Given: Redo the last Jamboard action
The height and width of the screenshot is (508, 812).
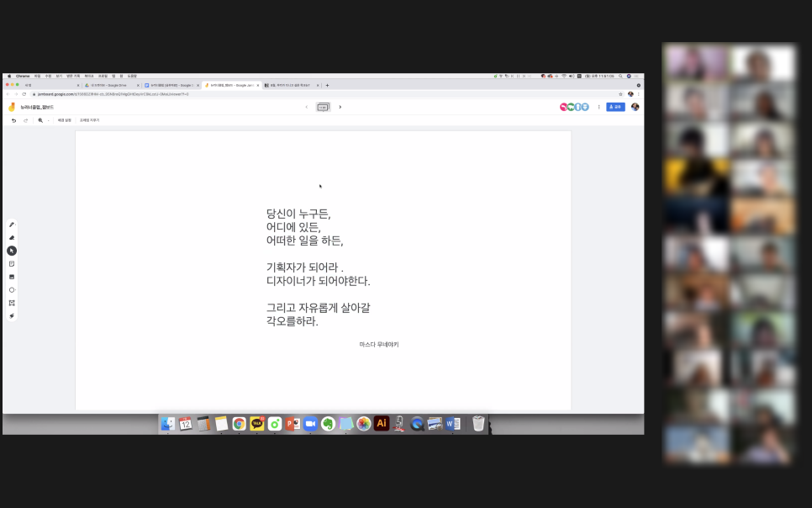Looking at the screenshot, I should (25, 120).
